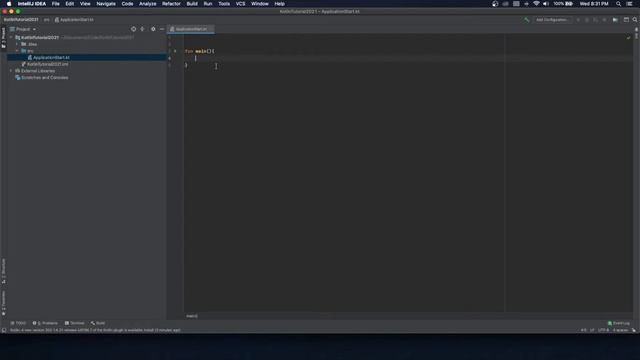Click the volume icon in menu bar
This screenshot has width=640, height=360.
point(546,4)
